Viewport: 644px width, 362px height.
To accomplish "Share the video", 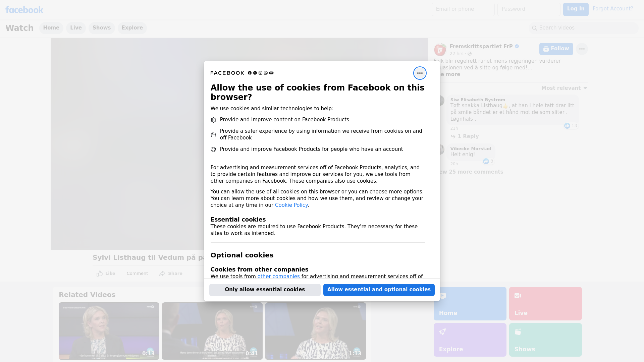I will 171,274.
